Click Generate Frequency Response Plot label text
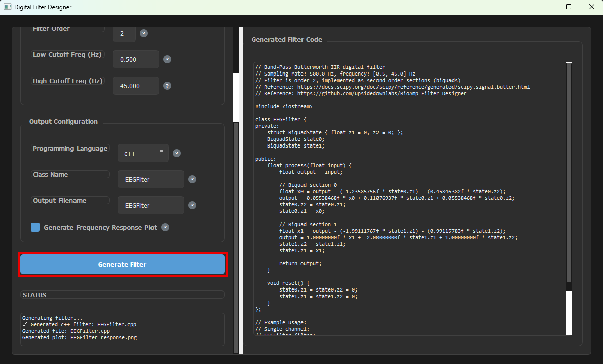This screenshot has height=364, width=603. [100, 228]
